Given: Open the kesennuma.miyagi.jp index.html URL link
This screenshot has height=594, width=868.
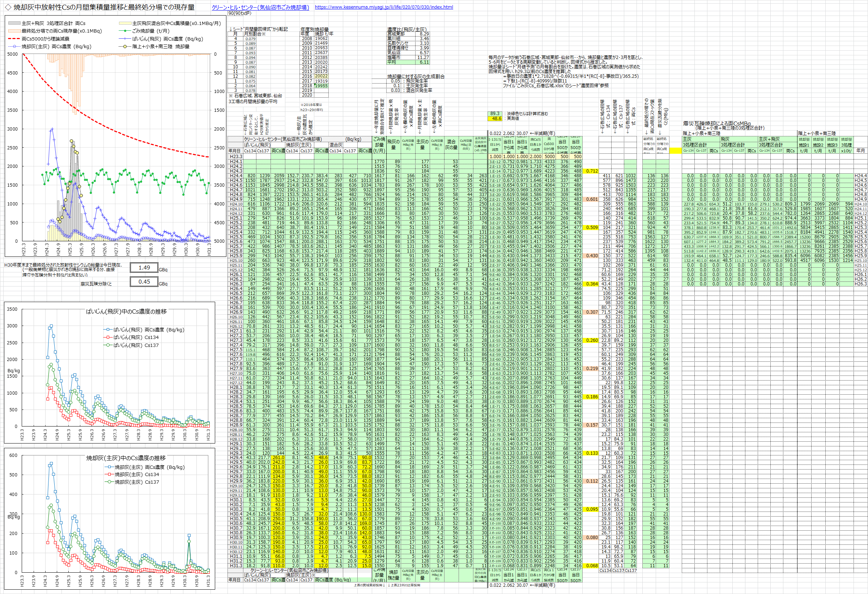Looking at the screenshot, I should (x=384, y=7).
